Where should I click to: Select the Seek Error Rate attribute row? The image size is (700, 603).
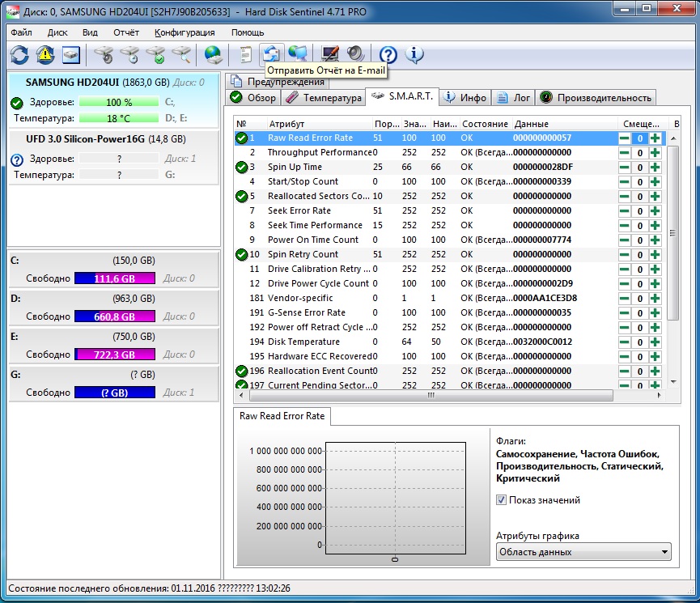299,210
